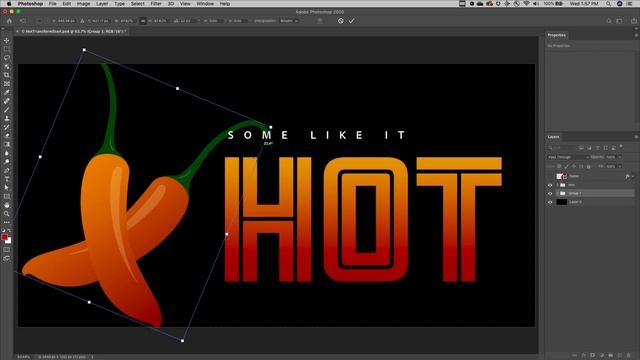640x360 pixels.
Task: Click the foreground red color swatch
Action: click(4, 237)
